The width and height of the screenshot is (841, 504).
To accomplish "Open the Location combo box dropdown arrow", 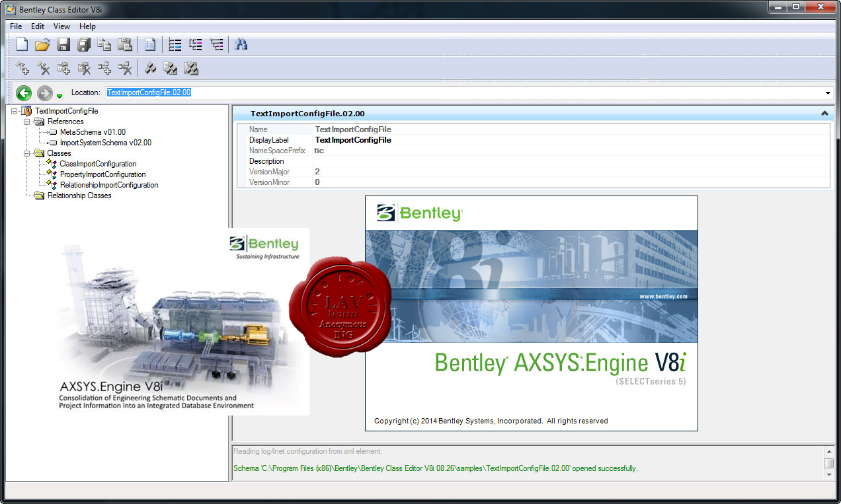I will (x=828, y=93).
